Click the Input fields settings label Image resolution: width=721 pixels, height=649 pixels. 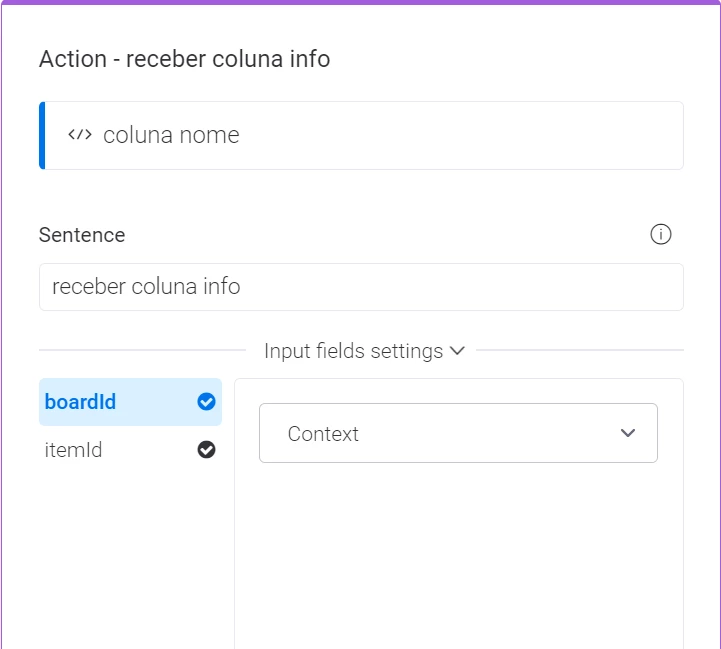coord(353,351)
